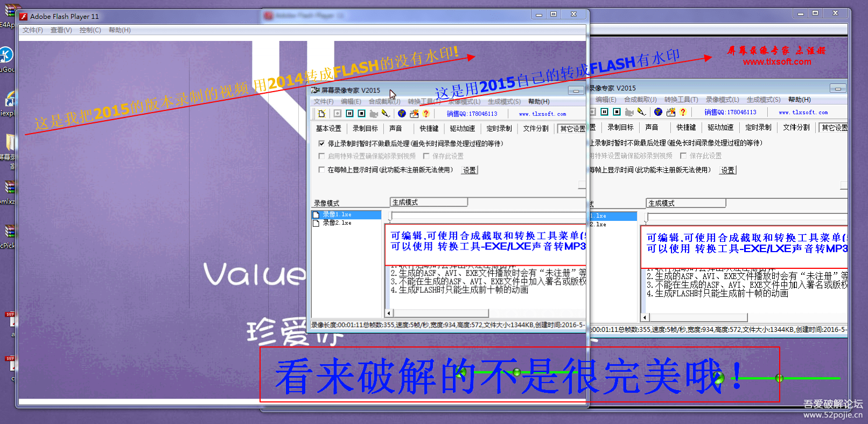Screen dimensions: 868x424
Task: Open the globe website icon in the left recorder toolbar
Action: (402, 114)
